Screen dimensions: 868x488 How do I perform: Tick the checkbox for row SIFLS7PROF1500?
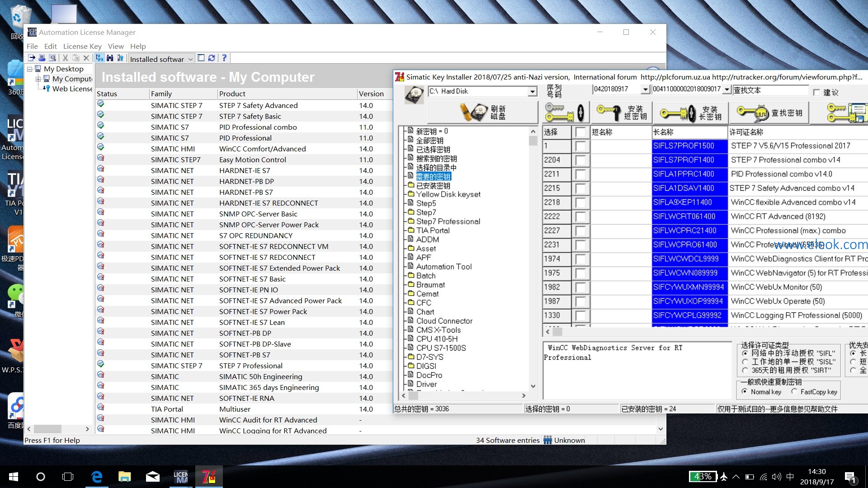tap(581, 146)
